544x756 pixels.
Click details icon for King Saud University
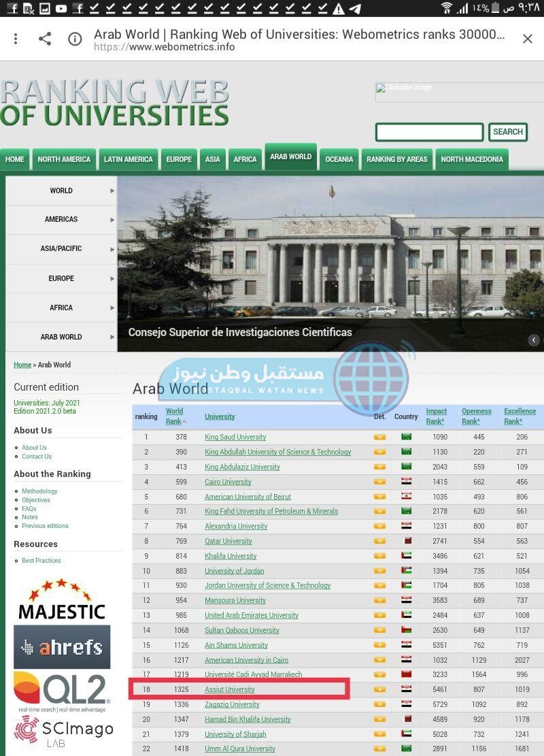pyautogui.click(x=379, y=437)
